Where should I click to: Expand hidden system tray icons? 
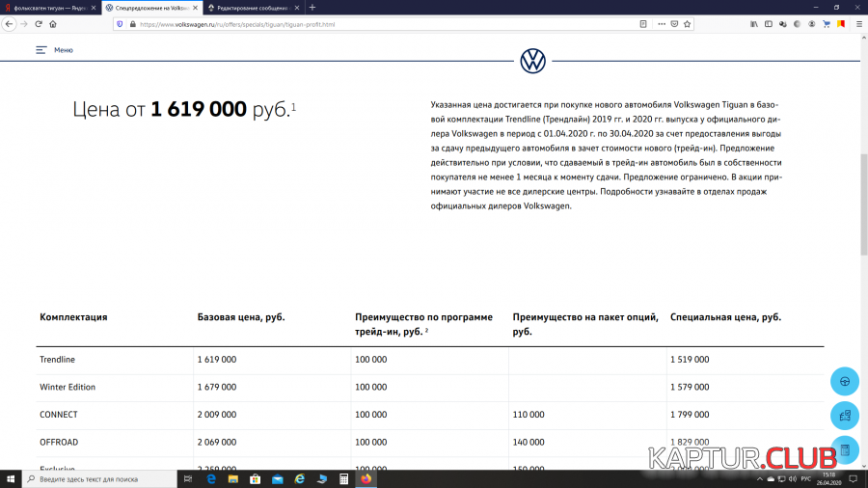[x=760, y=479]
